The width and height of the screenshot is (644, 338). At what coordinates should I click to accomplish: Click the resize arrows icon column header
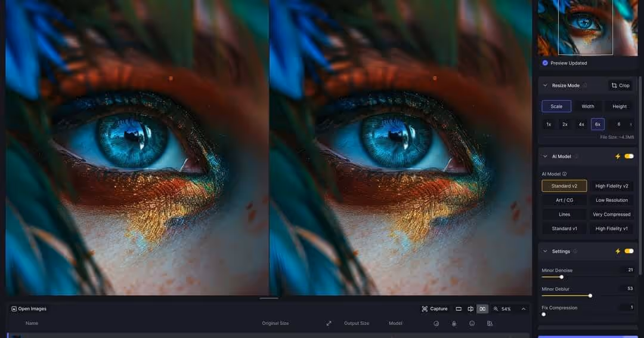pos(329,324)
